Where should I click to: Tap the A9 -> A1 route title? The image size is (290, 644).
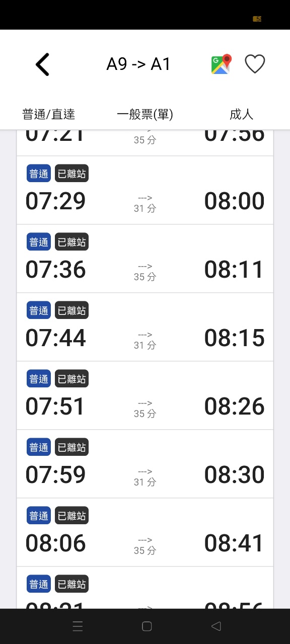tap(138, 64)
